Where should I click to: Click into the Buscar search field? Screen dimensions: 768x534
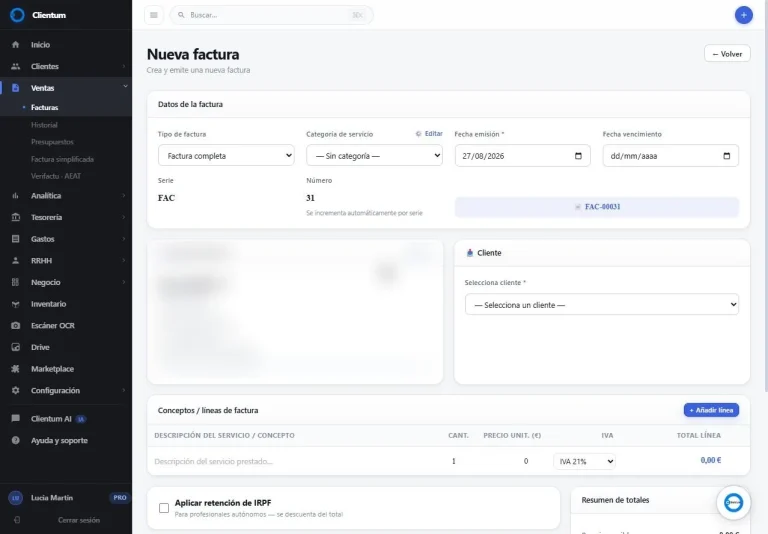point(271,15)
